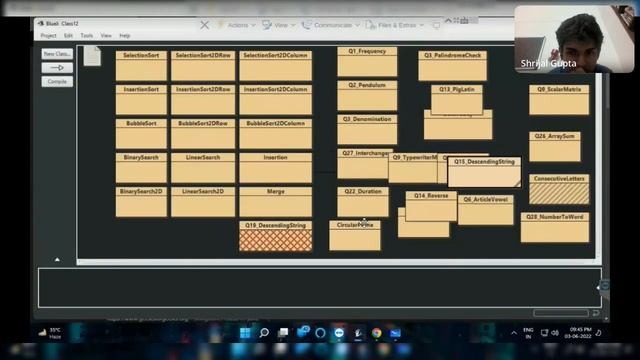640x360 pixels.
Task: Open the Tools menu
Action: tap(87, 36)
